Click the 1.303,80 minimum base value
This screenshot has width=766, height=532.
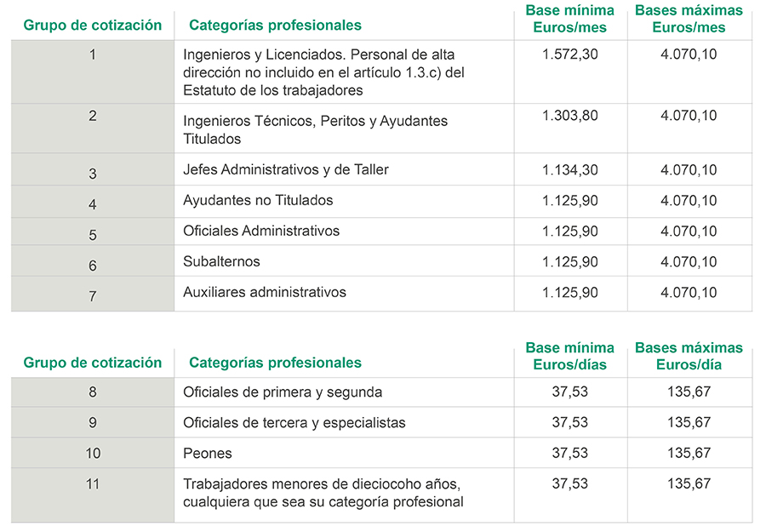pyautogui.click(x=569, y=116)
